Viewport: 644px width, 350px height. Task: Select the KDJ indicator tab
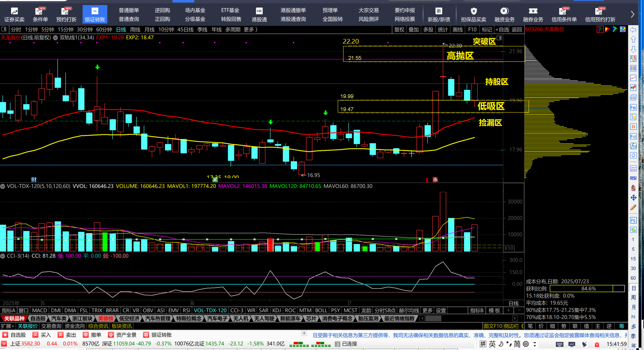tap(277, 310)
